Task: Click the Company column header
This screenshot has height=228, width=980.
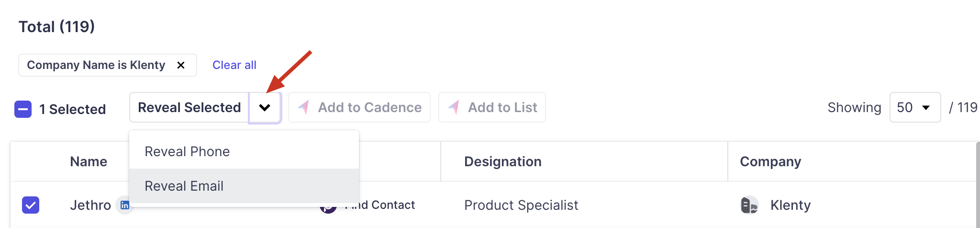Action: click(x=770, y=161)
